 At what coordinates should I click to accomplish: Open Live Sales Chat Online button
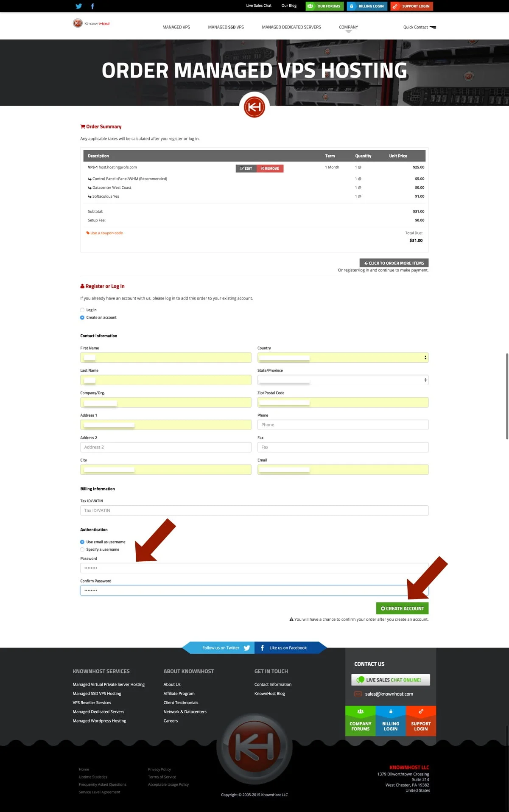click(391, 680)
